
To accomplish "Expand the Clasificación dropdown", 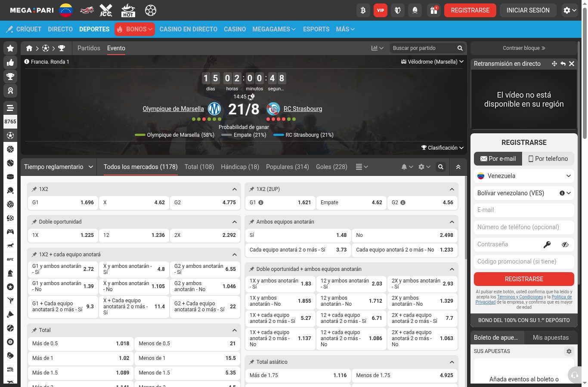I will pos(443,147).
